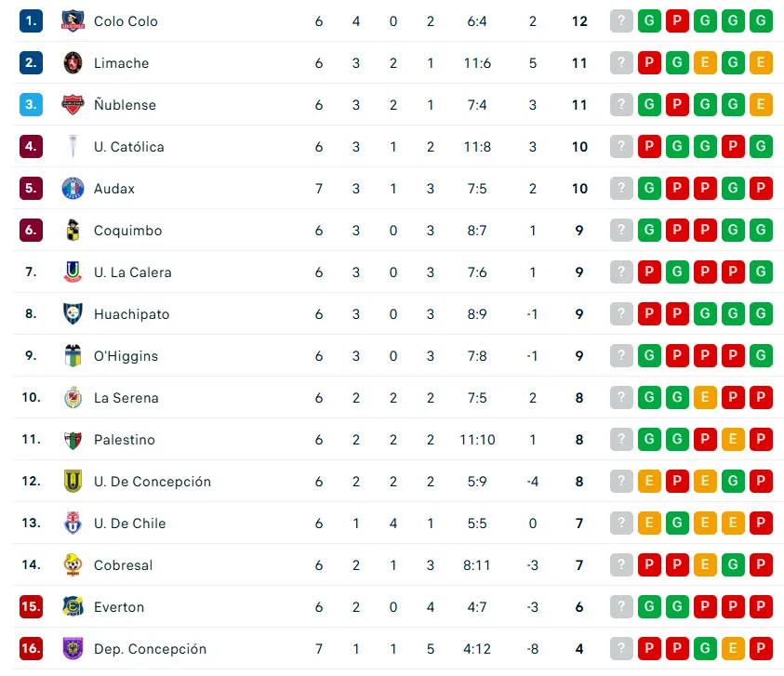Open the U. De Chile team page
This screenshot has height=676, width=784.
[129, 524]
